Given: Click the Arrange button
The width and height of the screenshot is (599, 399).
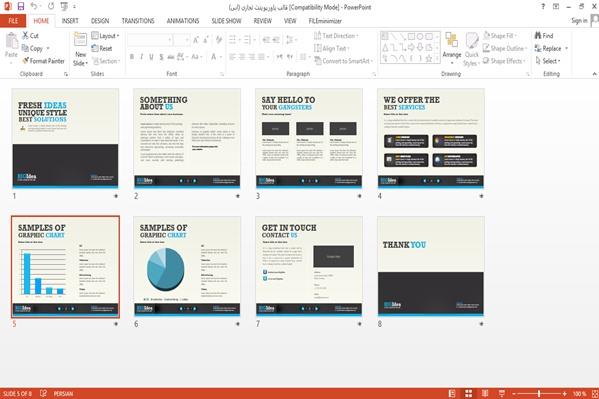Looking at the screenshot, I should [452, 47].
